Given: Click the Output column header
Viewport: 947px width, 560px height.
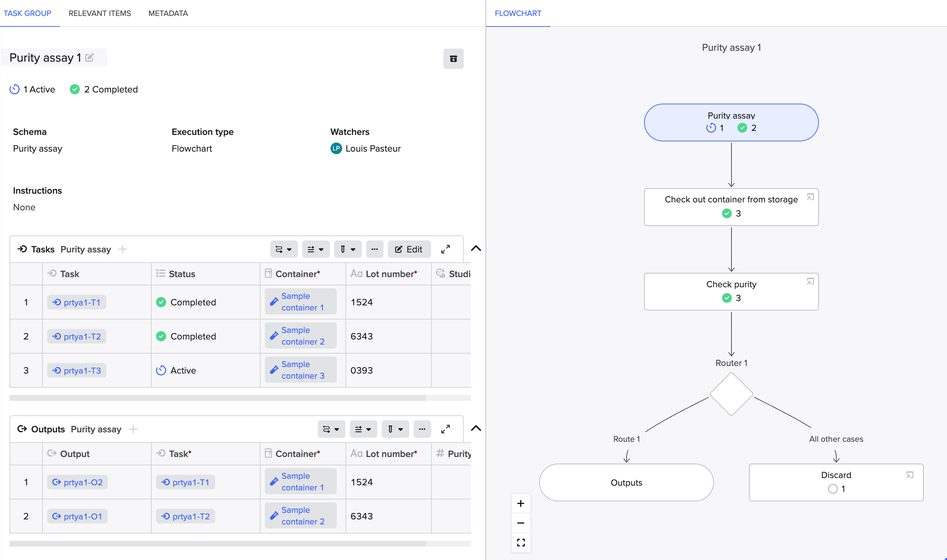Looking at the screenshot, I should [x=97, y=454].
